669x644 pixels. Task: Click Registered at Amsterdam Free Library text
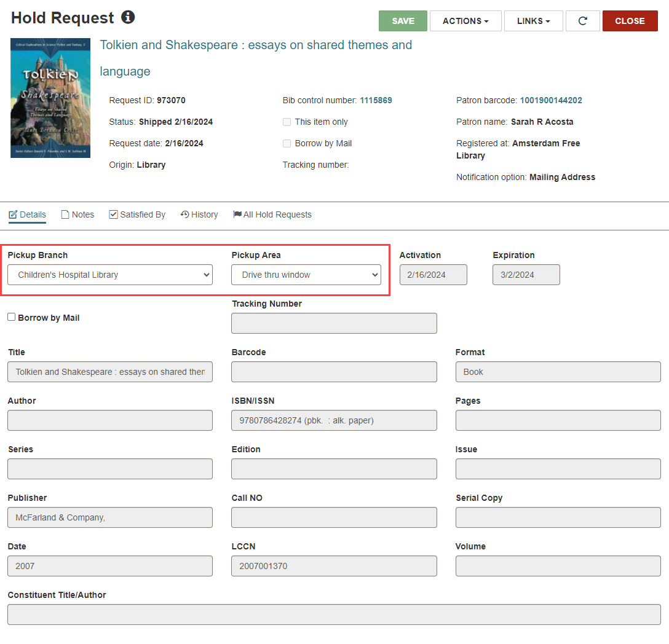click(518, 149)
